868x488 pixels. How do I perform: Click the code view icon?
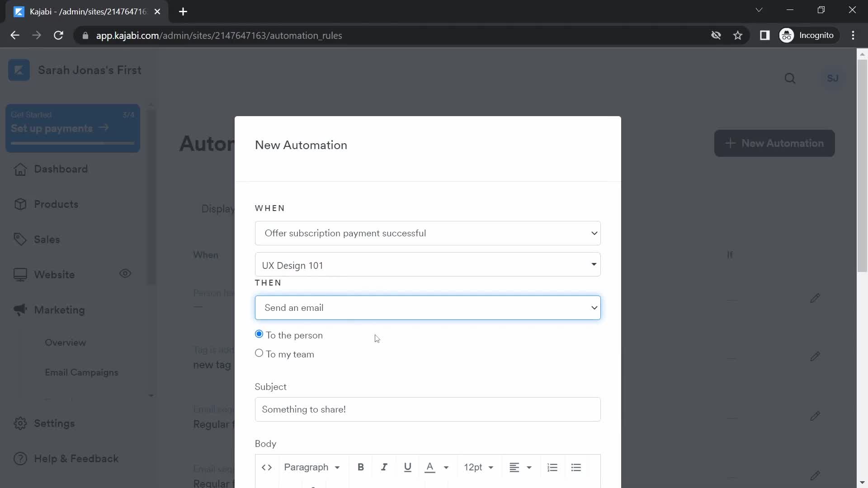267,467
